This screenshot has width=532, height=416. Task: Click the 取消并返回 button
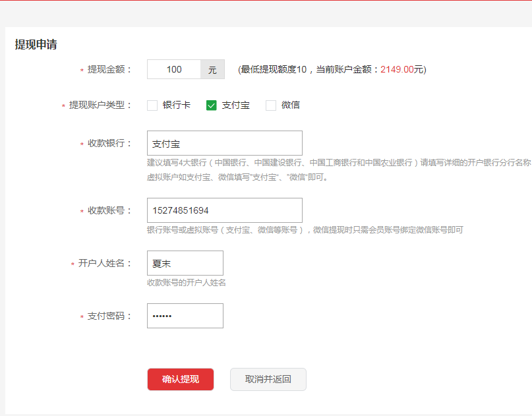268,379
